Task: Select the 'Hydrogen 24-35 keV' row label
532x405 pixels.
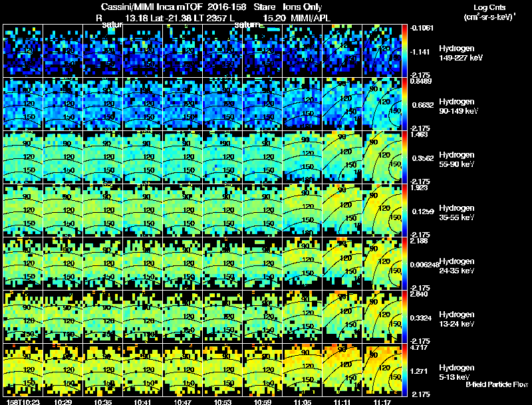Action: click(457, 265)
